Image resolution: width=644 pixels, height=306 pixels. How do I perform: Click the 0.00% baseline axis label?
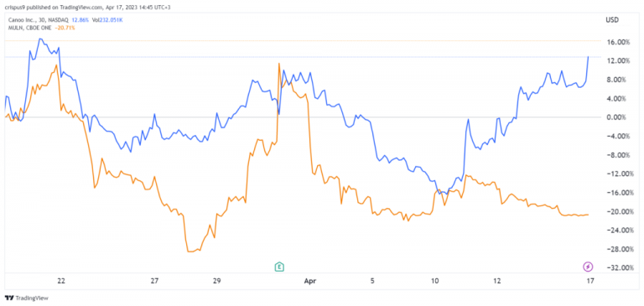tap(618, 117)
